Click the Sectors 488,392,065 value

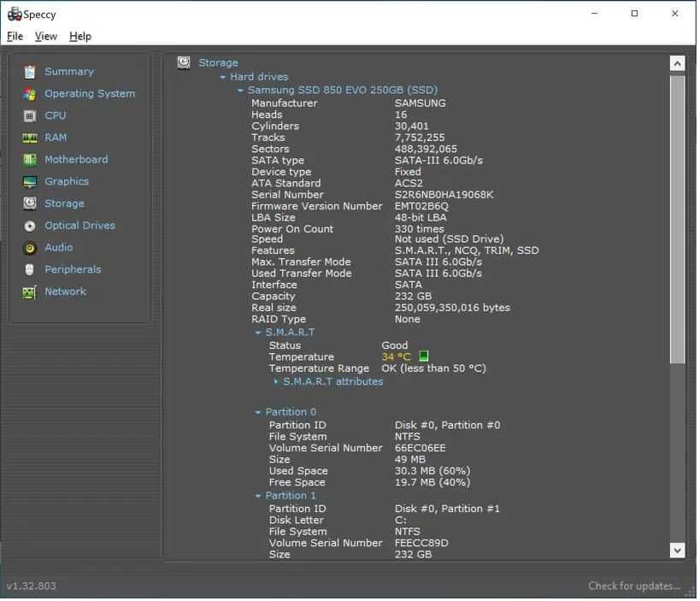tap(426, 149)
